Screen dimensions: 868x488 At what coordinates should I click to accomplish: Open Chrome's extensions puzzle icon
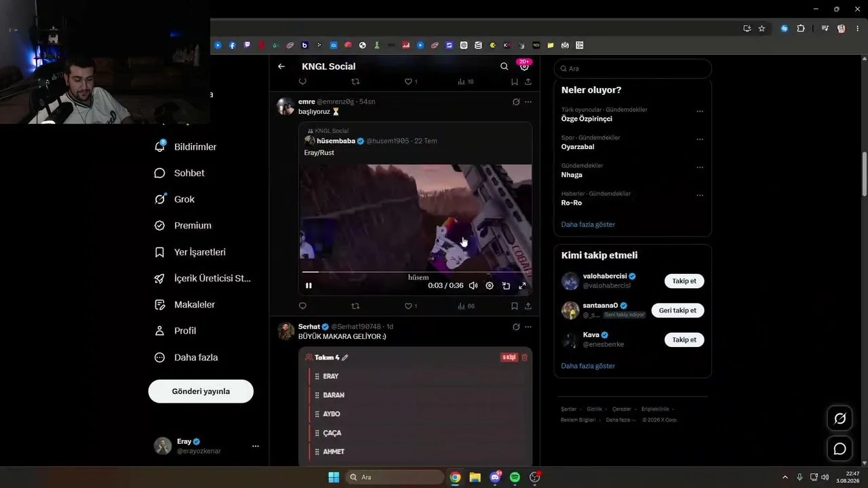(801, 28)
